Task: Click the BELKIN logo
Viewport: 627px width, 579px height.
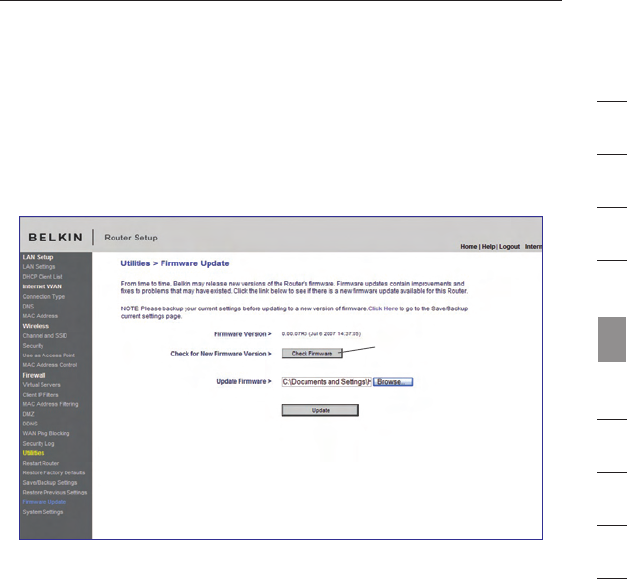Action: point(56,237)
